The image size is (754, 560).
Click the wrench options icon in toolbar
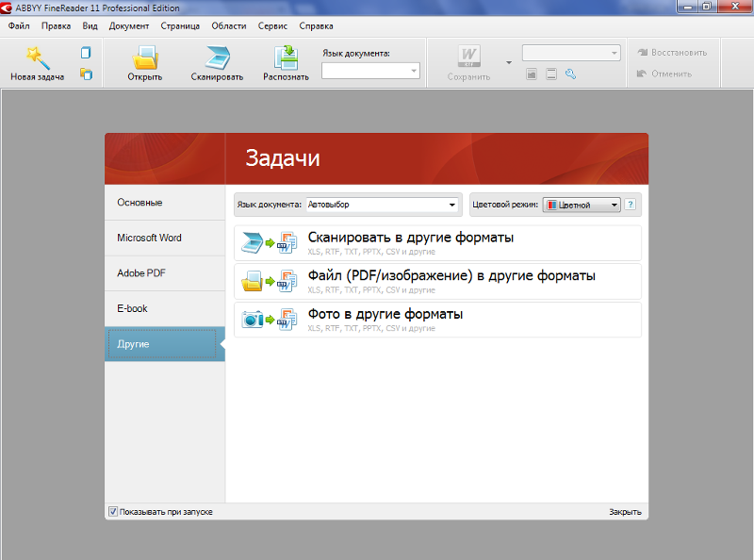pyautogui.click(x=571, y=74)
